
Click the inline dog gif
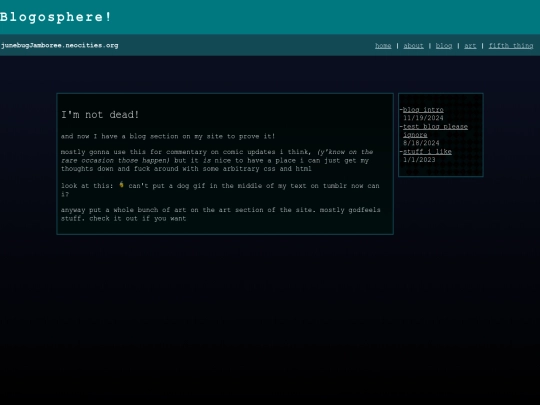pos(121,185)
